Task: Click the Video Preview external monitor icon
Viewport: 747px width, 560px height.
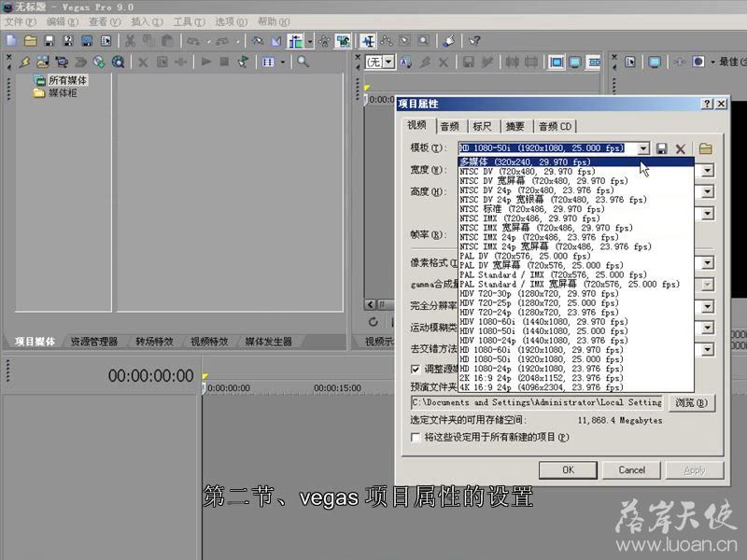Action: click(655, 62)
